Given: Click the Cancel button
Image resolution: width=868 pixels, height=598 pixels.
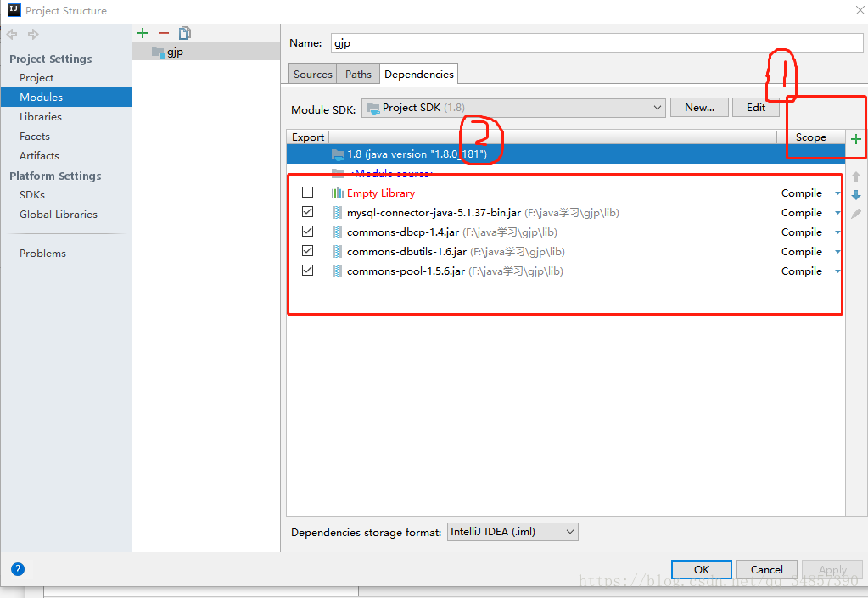Looking at the screenshot, I should (767, 569).
